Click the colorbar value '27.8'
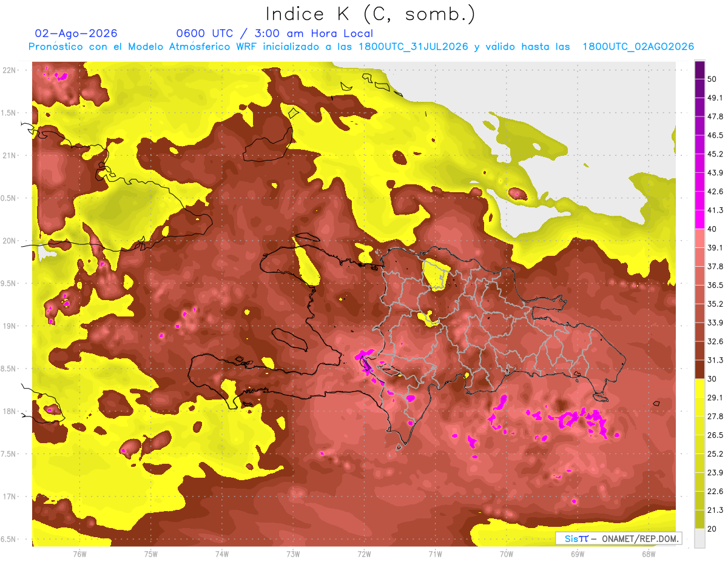 [x=715, y=416]
